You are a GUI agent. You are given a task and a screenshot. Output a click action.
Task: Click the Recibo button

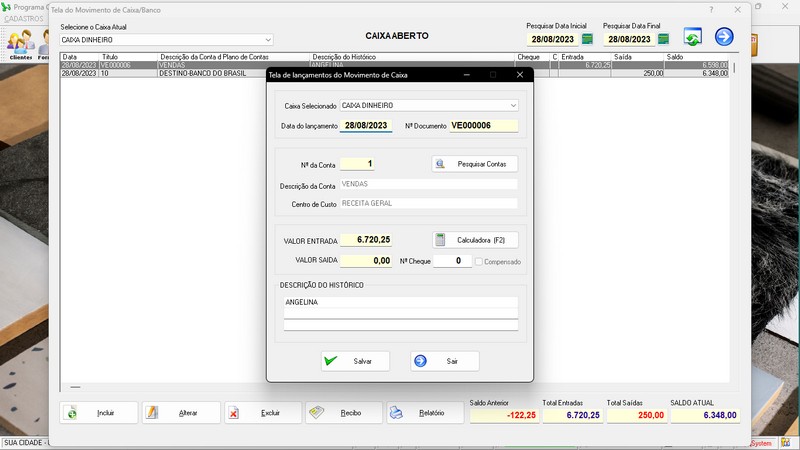point(343,413)
